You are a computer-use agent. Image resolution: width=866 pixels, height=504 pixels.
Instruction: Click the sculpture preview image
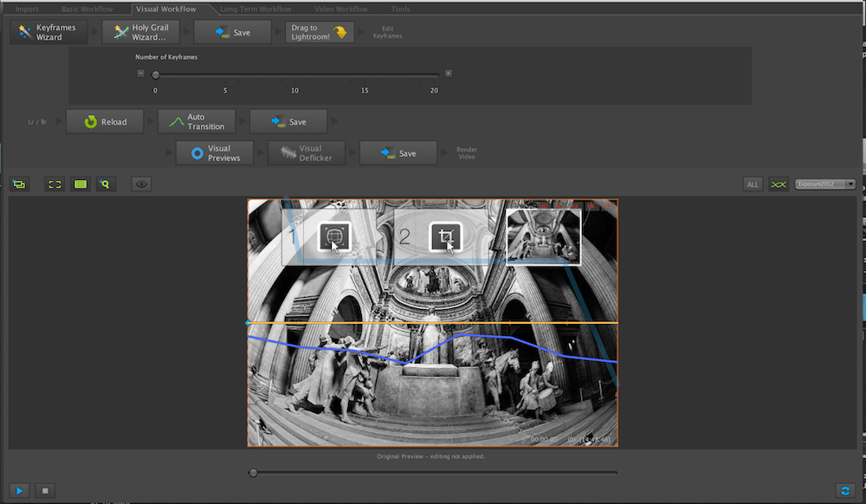click(432, 323)
